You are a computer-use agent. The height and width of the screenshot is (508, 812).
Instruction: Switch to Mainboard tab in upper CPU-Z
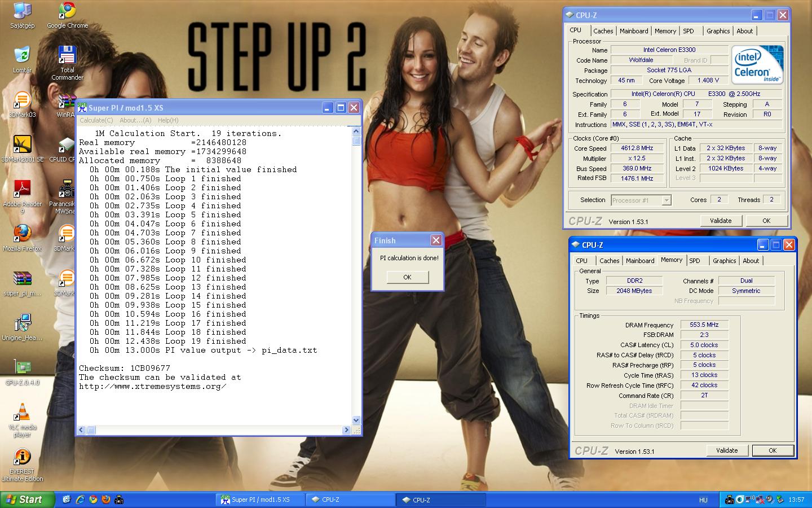coord(634,31)
